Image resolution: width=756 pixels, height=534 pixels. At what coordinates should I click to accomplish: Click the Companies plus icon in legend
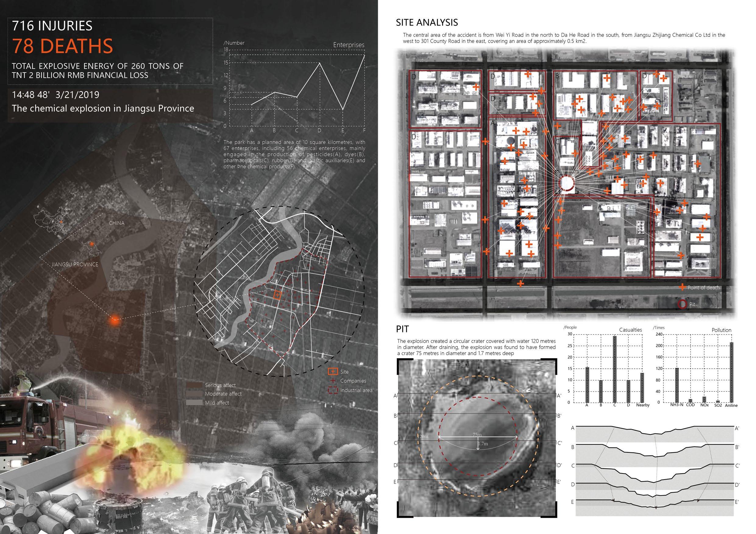point(333,381)
